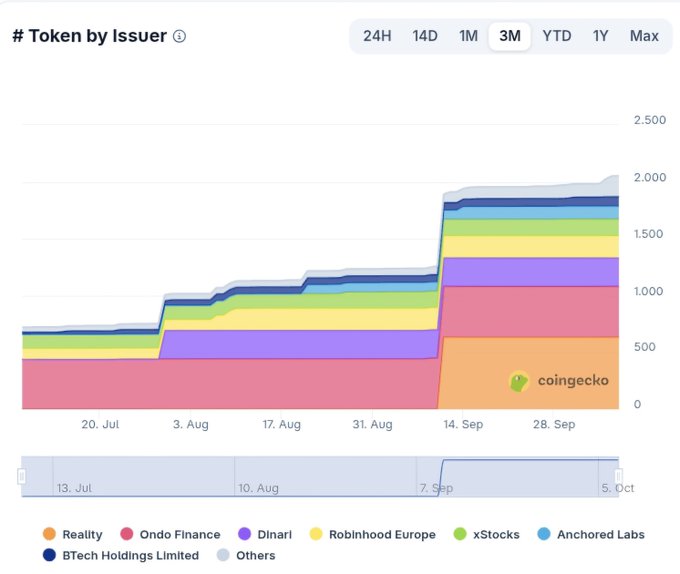Toggle Anchored Labs legend entry
Image resolution: width=680 pixels, height=574 pixels.
pyautogui.click(x=591, y=534)
